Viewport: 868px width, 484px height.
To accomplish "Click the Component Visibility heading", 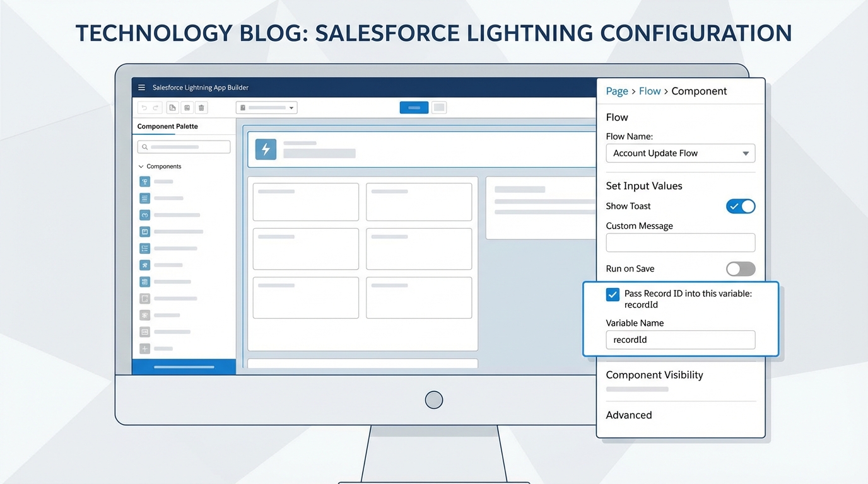I will point(654,374).
